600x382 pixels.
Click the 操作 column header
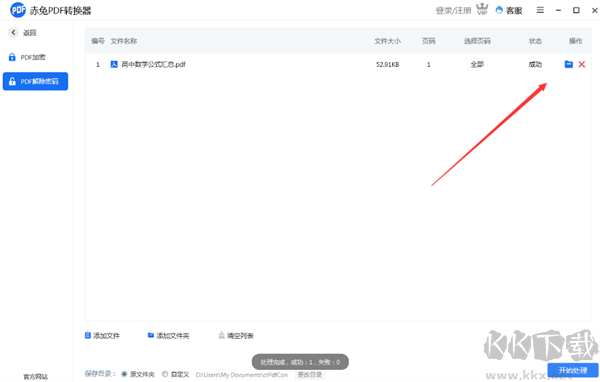pyautogui.click(x=575, y=41)
